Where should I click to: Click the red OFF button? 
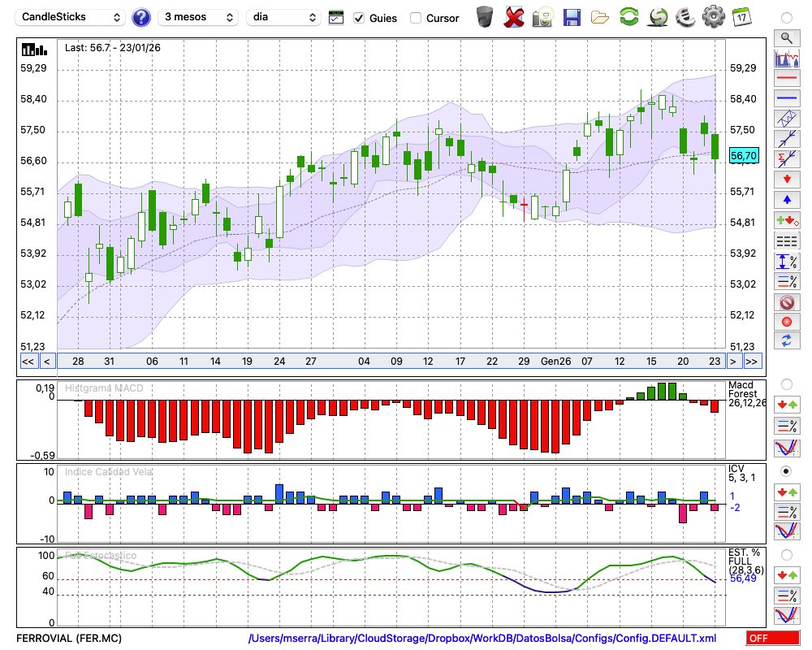772,639
